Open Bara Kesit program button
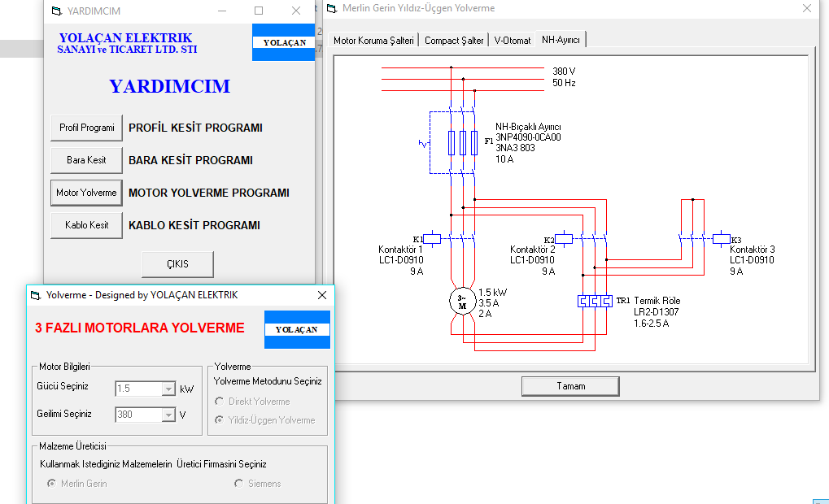Screen dimensions: 829x504 pos(87,160)
